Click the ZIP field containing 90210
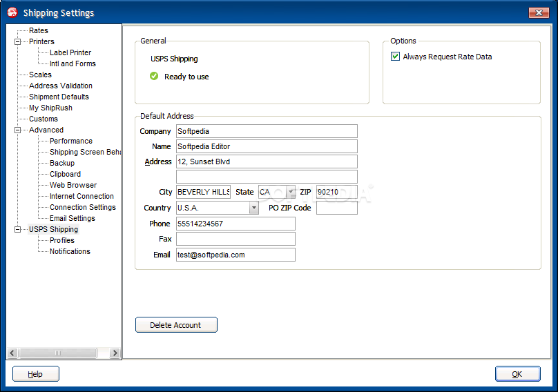558x392 pixels. click(x=336, y=192)
